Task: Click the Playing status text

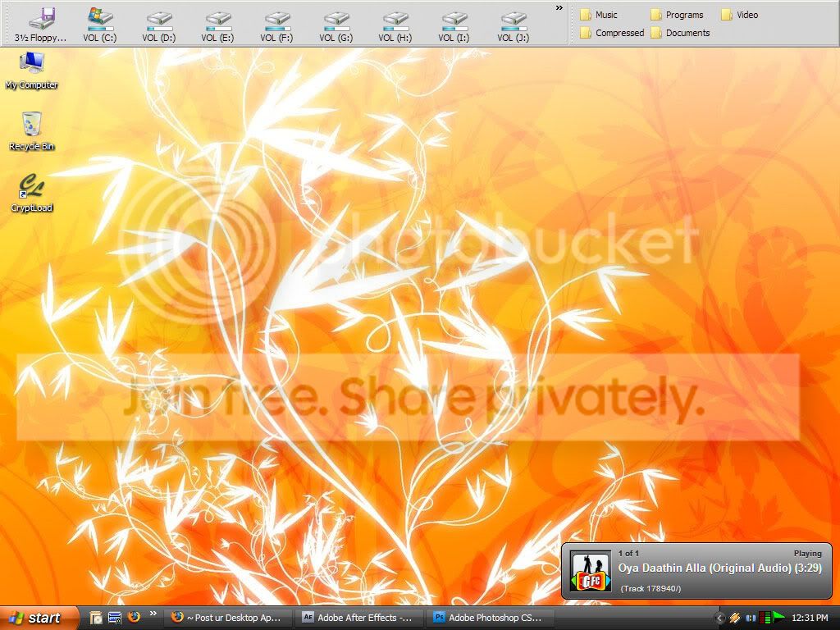Action: click(807, 554)
